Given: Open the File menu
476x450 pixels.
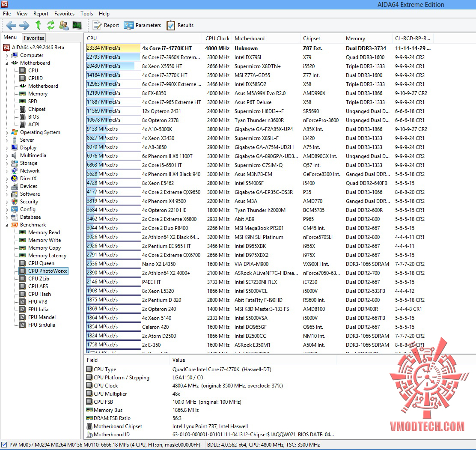Looking at the screenshot, I should 7,14.
